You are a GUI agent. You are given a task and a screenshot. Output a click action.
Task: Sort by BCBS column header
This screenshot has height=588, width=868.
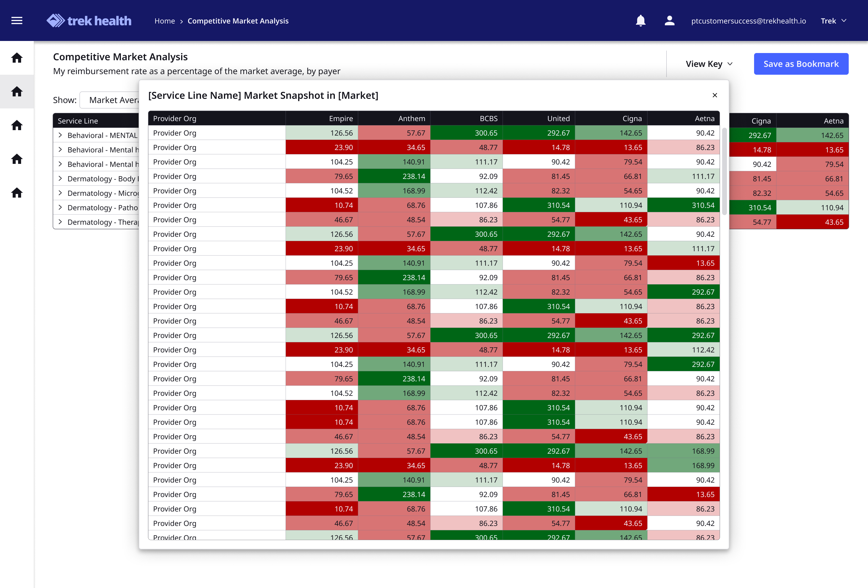pos(466,118)
